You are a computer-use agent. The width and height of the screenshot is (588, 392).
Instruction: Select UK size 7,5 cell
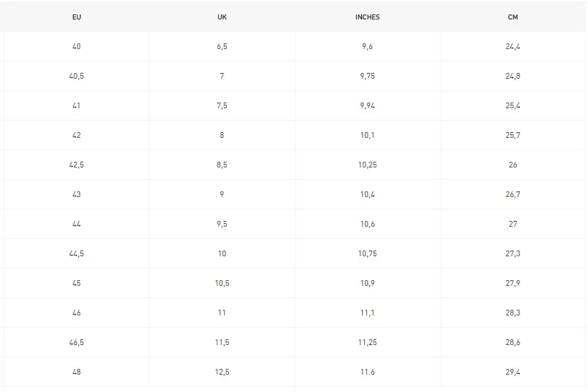pyautogui.click(x=222, y=105)
